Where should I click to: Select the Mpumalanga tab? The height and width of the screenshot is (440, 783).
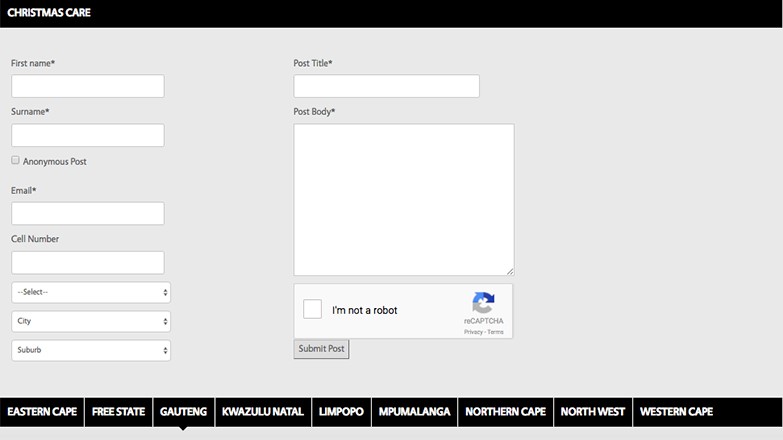click(414, 412)
